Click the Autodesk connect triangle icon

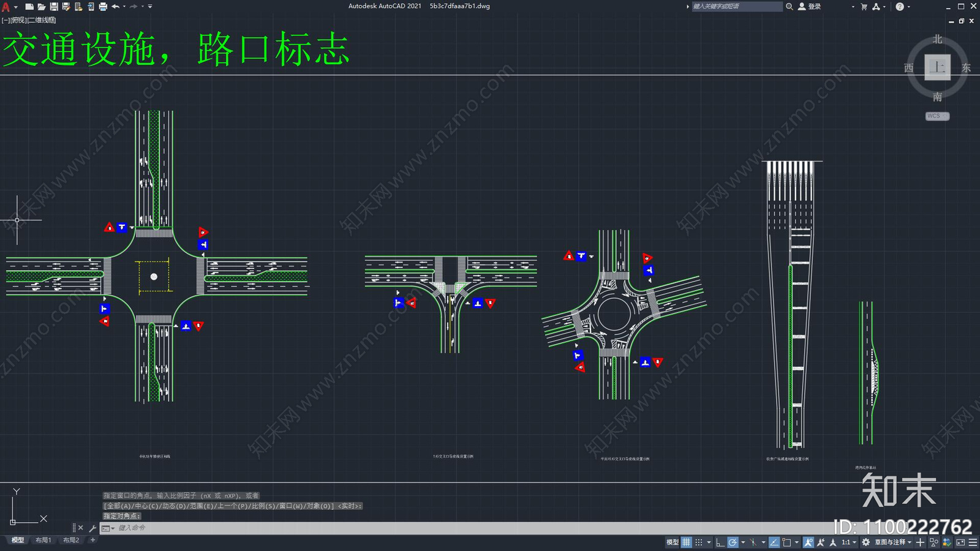point(876,7)
